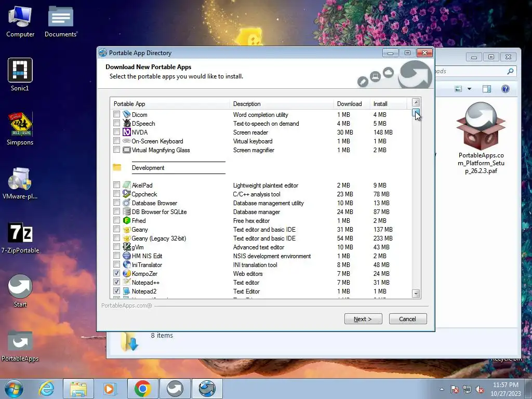
Task: Check the AkelPad checkbox
Action: [x=116, y=184]
